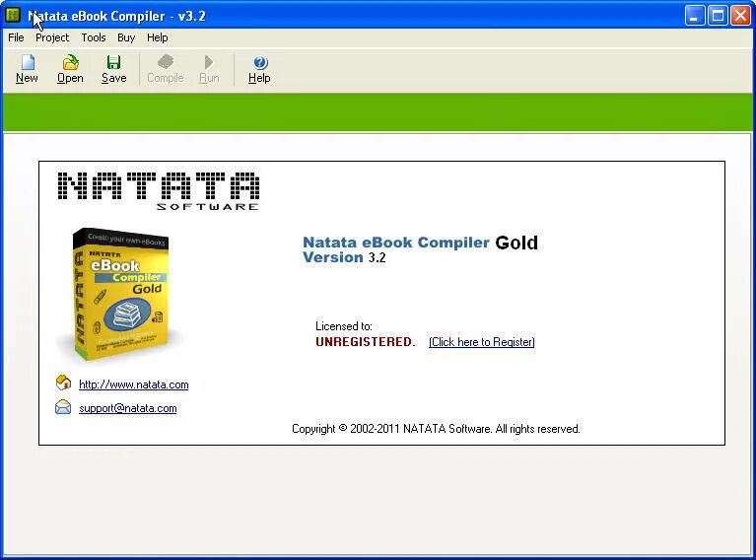
Task: Click the Licensed to: label
Action: coord(344,326)
